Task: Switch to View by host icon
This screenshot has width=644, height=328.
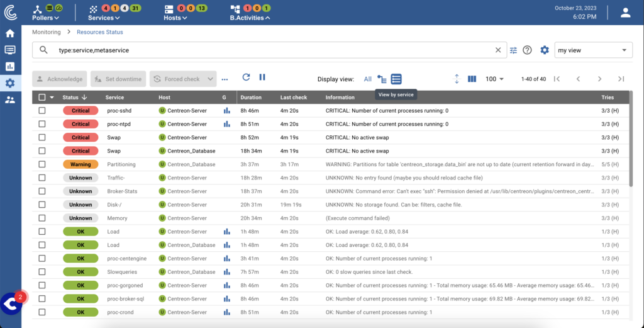Action: click(382, 79)
